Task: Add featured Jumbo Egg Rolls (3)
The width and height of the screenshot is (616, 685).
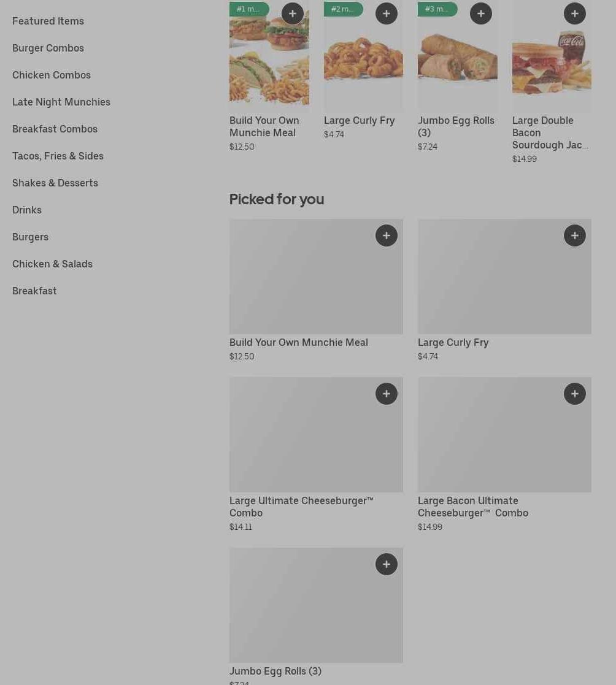Action: click(x=480, y=13)
